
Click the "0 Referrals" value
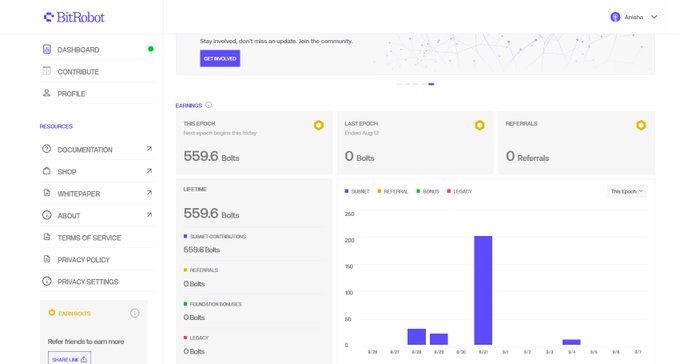point(527,157)
